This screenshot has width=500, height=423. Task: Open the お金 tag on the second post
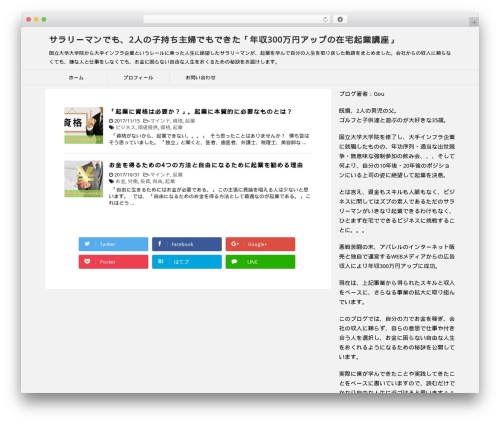click(x=120, y=181)
